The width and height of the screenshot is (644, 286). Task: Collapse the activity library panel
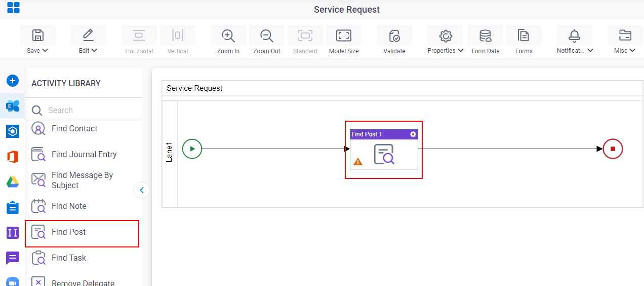click(142, 190)
